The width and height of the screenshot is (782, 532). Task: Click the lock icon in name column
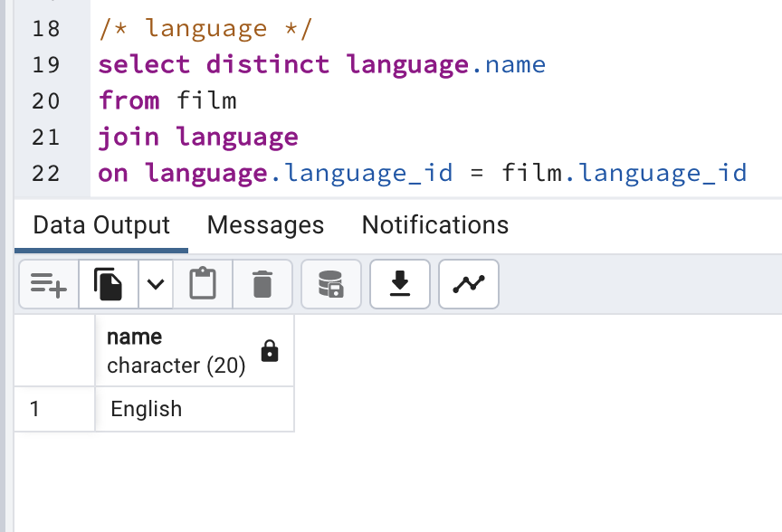coord(270,352)
